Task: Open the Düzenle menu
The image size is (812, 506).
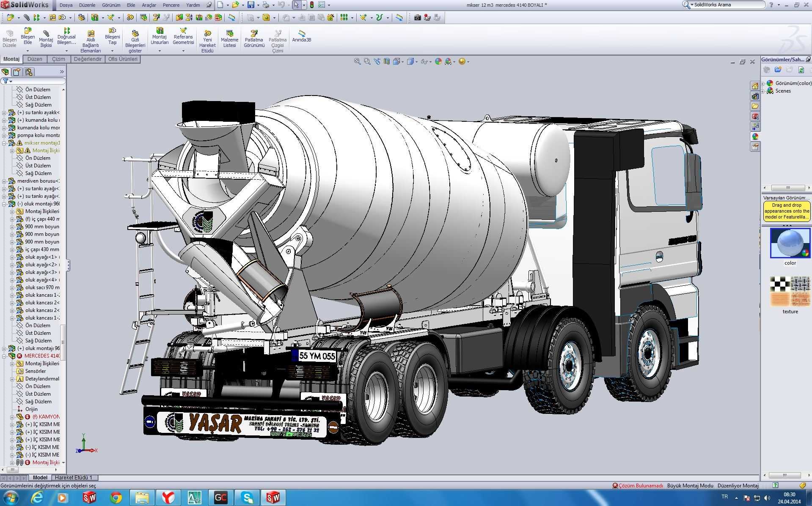Action: 87,5
